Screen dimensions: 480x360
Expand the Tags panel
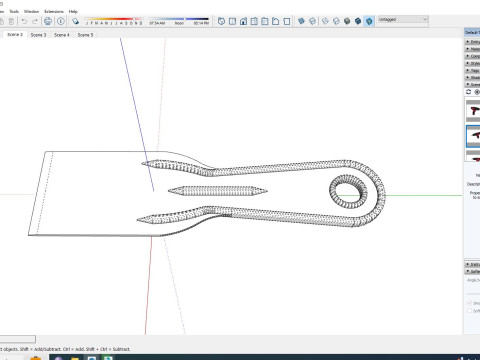click(x=473, y=71)
